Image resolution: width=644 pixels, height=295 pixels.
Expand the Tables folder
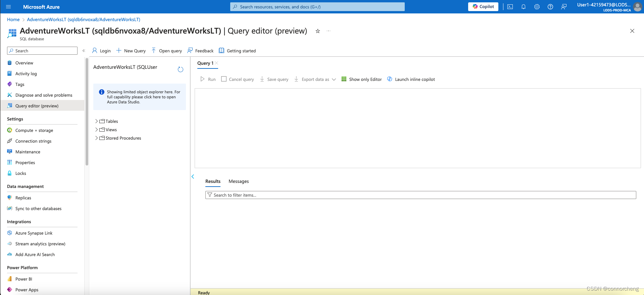click(96, 121)
